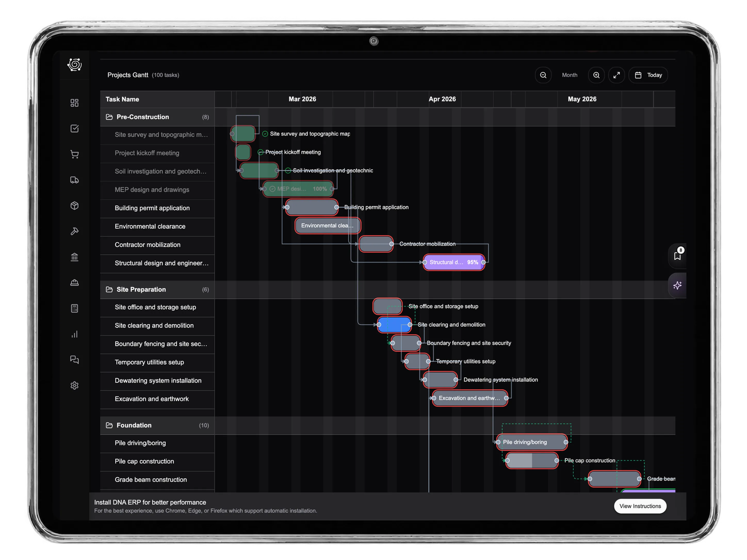Open the AI sparkle assistant panel
The width and height of the screenshot is (747, 560).
click(x=677, y=286)
